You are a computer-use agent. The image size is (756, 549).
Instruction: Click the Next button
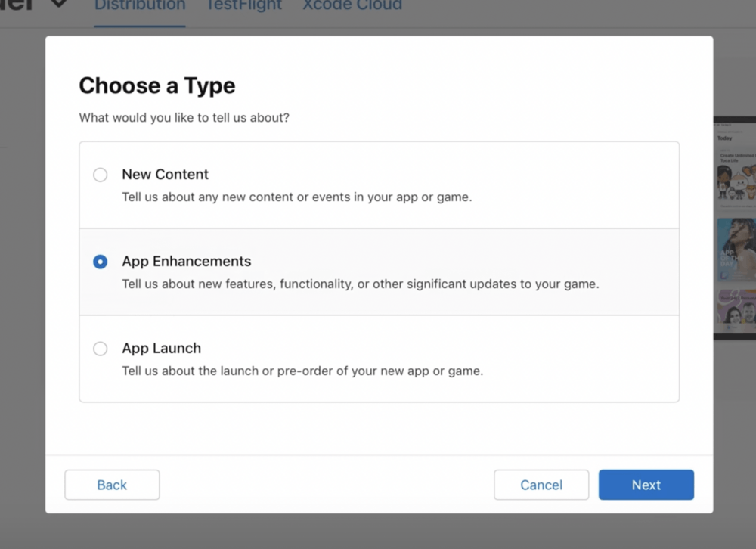point(646,485)
